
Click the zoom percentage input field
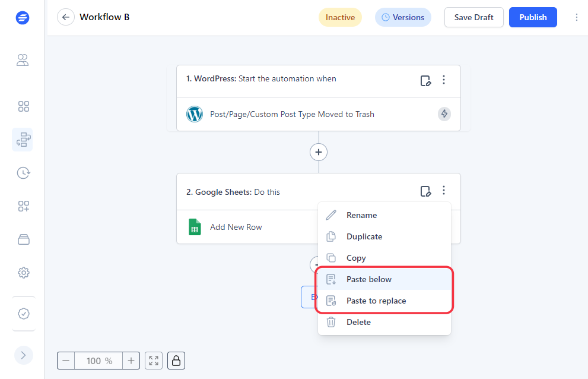[x=98, y=360]
